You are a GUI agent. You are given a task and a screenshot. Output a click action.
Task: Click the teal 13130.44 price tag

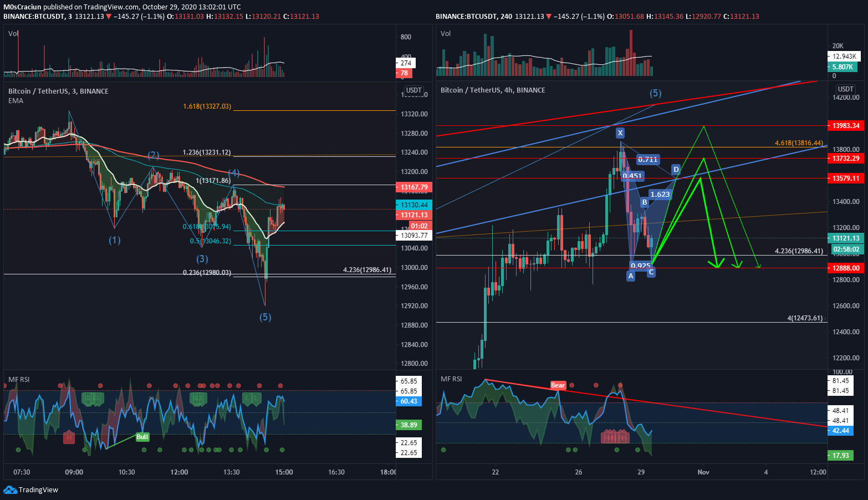tap(414, 205)
